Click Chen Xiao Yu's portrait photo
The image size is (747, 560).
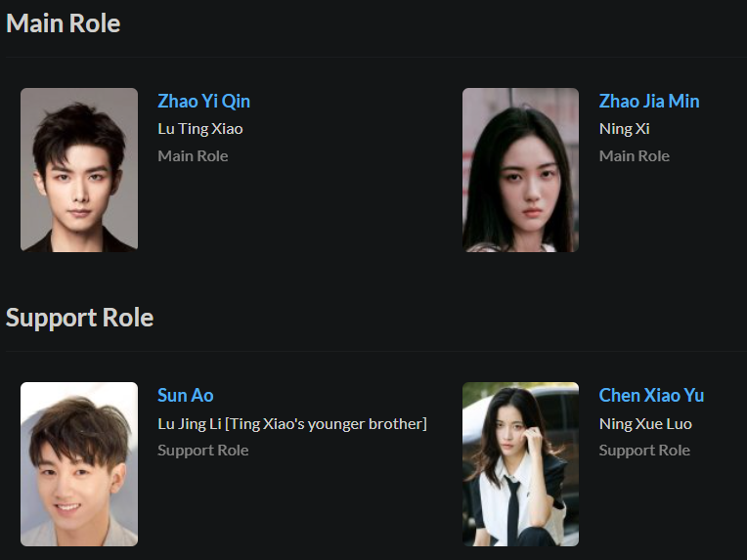[x=521, y=464]
